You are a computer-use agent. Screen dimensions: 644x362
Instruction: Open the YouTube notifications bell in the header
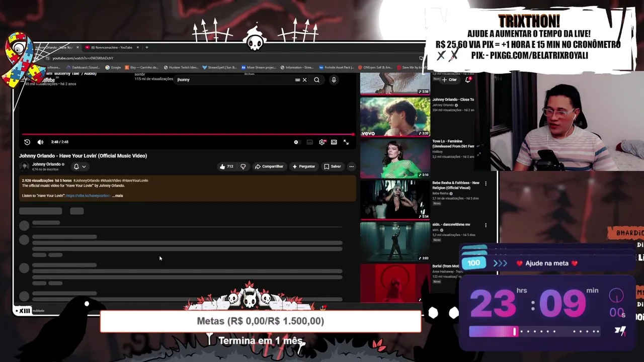468,79
